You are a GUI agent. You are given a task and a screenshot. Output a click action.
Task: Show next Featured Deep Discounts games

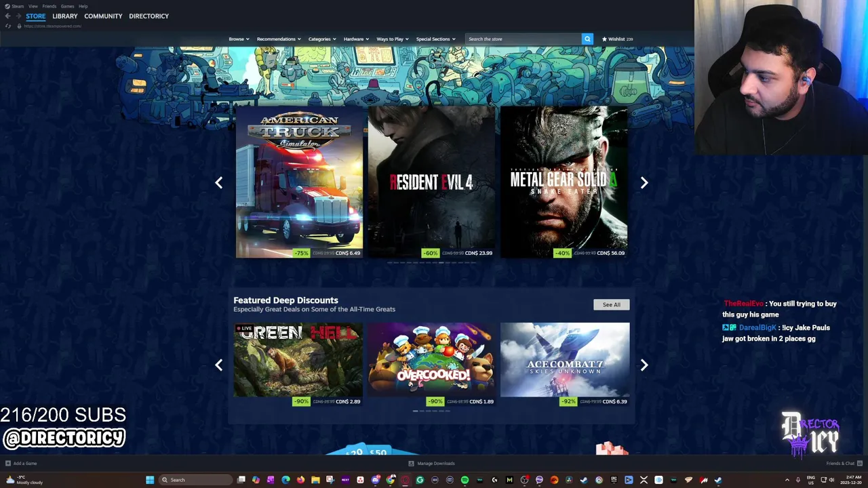[644, 365]
